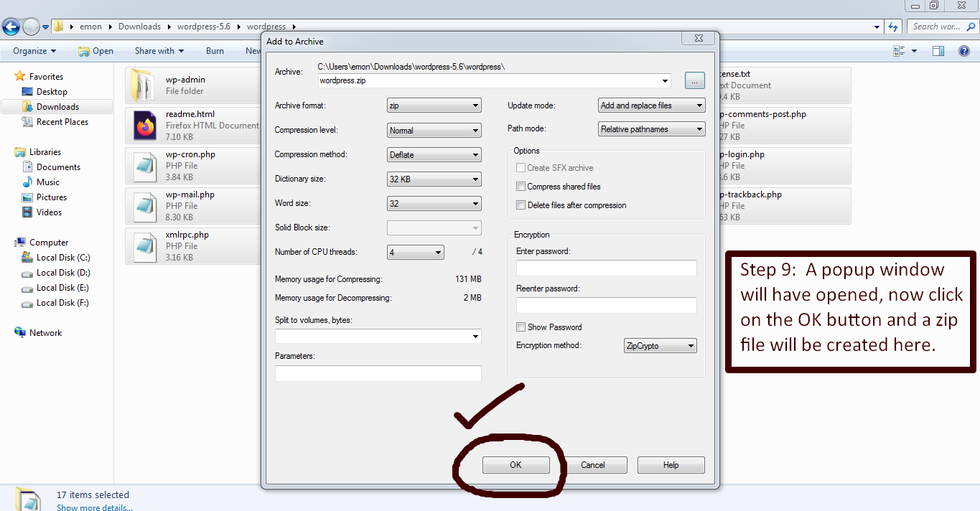Click the Explorer search box

(941, 27)
